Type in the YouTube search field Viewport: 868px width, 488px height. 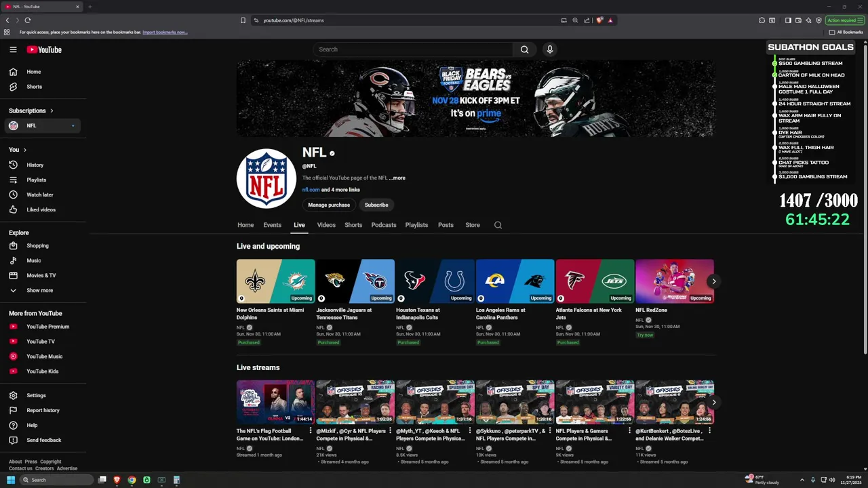click(x=414, y=49)
